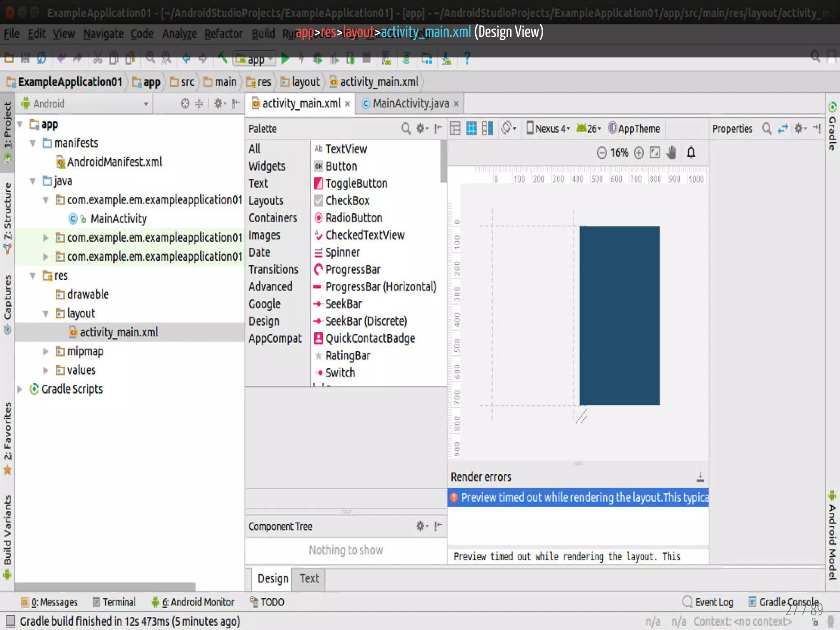Image resolution: width=840 pixels, height=630 pixels.
Task: Open the Analyze menu
Action: click(x=180, y=34)
